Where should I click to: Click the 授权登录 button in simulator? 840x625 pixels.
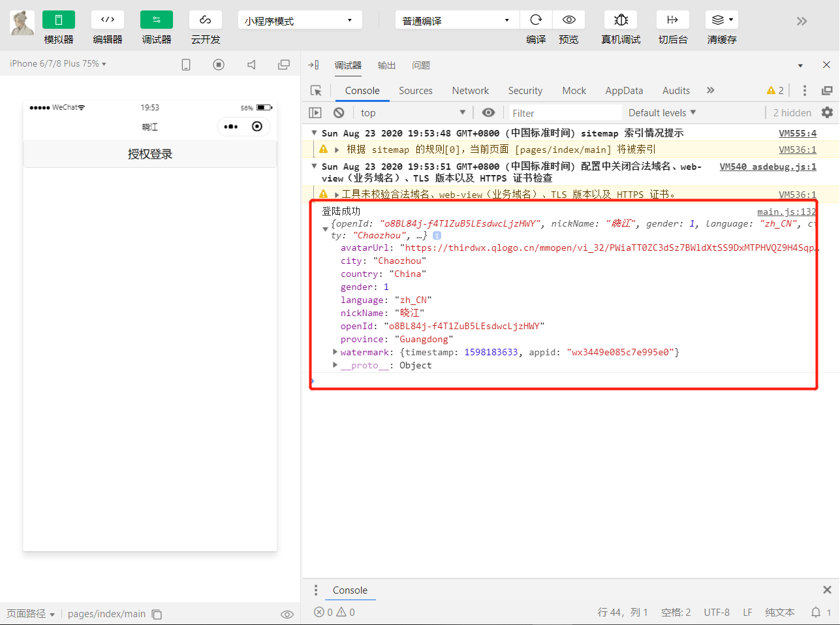(150, 154)
